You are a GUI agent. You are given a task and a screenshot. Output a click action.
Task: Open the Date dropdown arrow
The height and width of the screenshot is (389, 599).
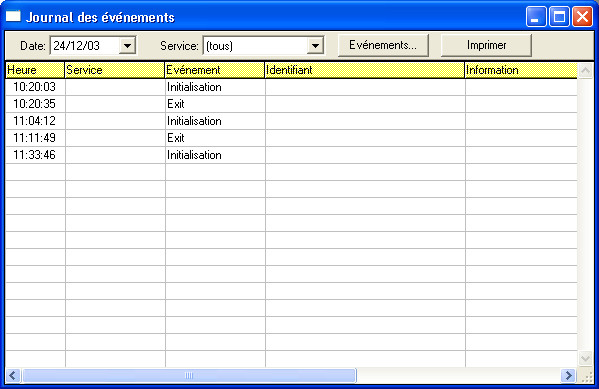click(x=127, y=46)
